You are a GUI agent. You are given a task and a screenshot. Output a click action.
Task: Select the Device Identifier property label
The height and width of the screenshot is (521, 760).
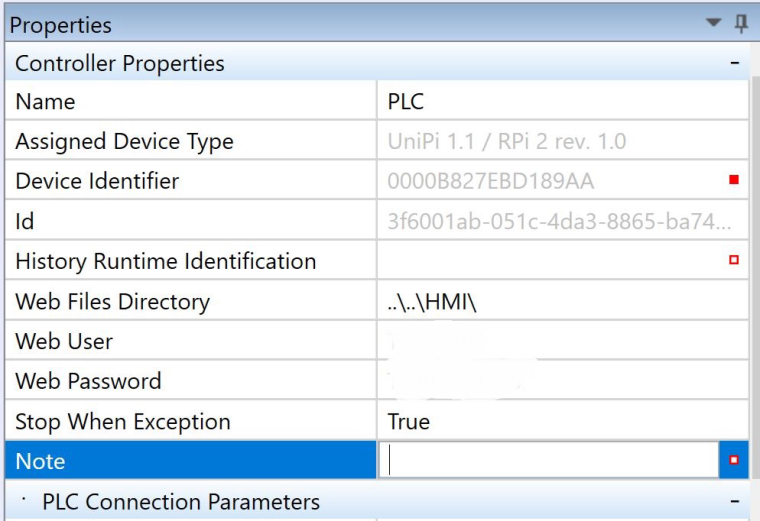click(97, 181)
